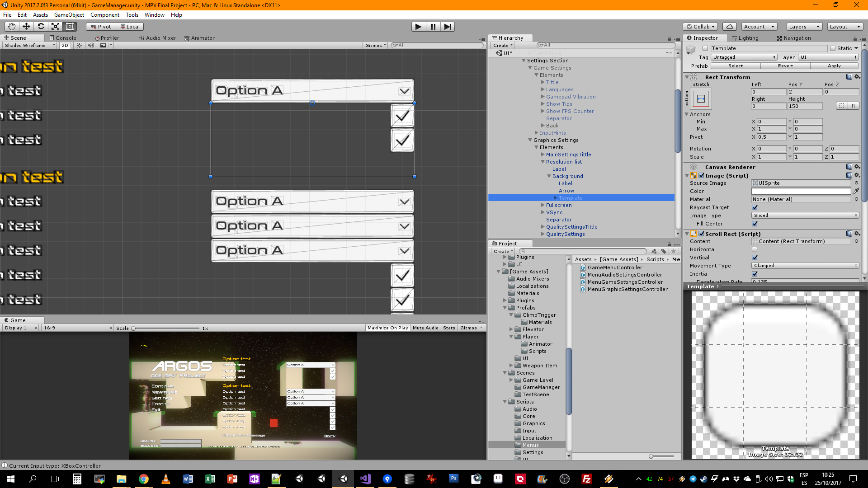The width and height of the screenshot is (868, 488).
Task: Click Maximize On Play button
Action: [x=387, y=328]
